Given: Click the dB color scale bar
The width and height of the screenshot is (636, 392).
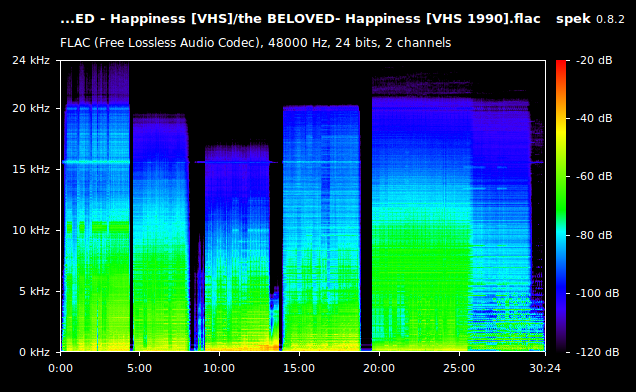Looking at the screenshot, I should (x=561, y=206).
